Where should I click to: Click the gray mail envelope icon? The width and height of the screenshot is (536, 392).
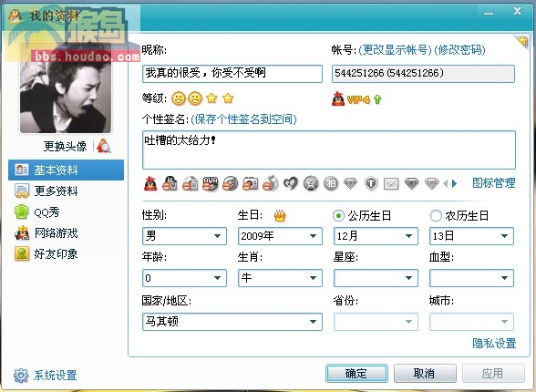click(391, 184)
